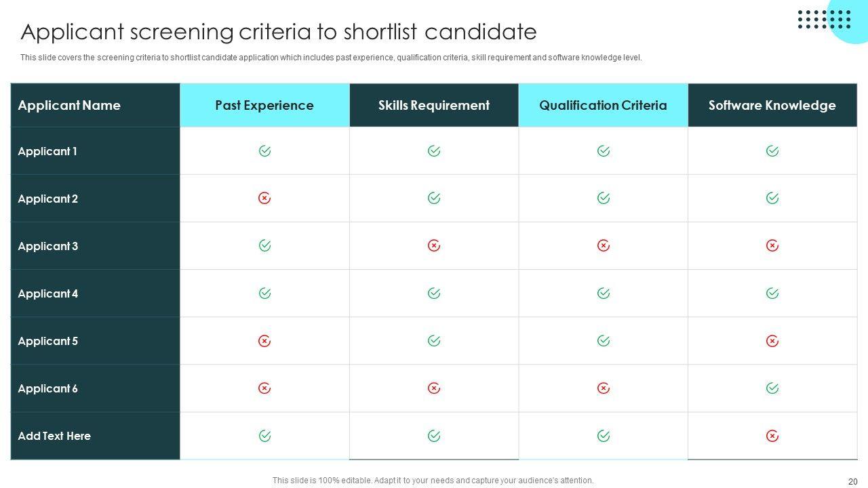Click Applicant 6 Software Knowledge green checkmark
The image size is (868, 488).
coord(772,388)
